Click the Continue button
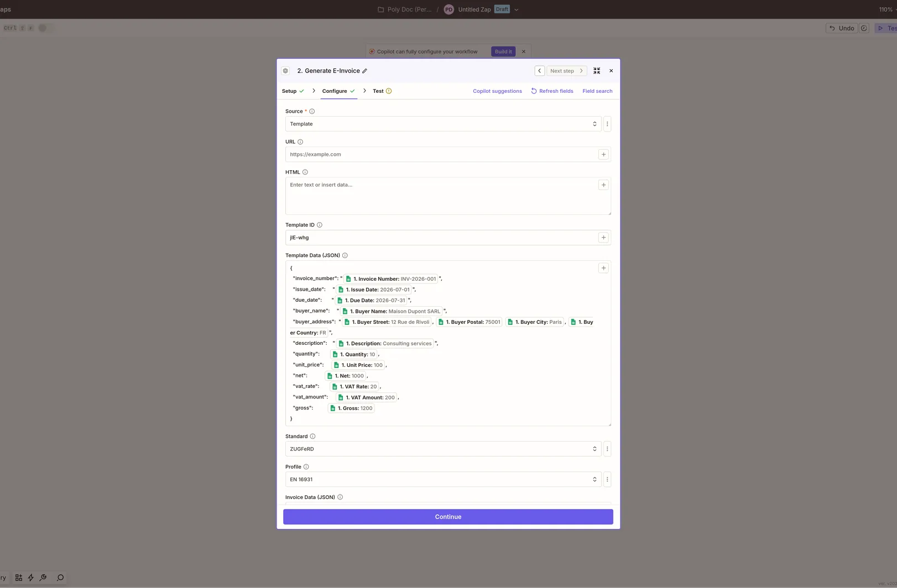Screen dimensions: 897x588 448,517
